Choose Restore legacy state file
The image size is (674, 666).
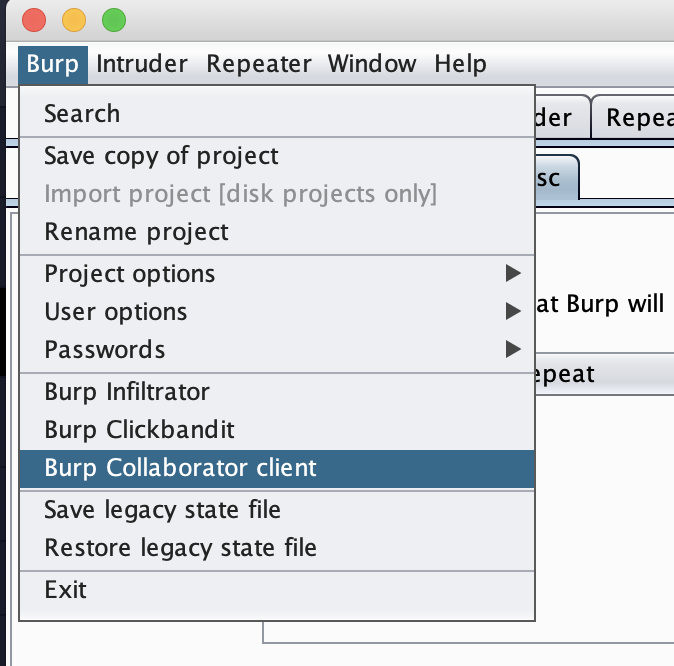tap(277, 548)
